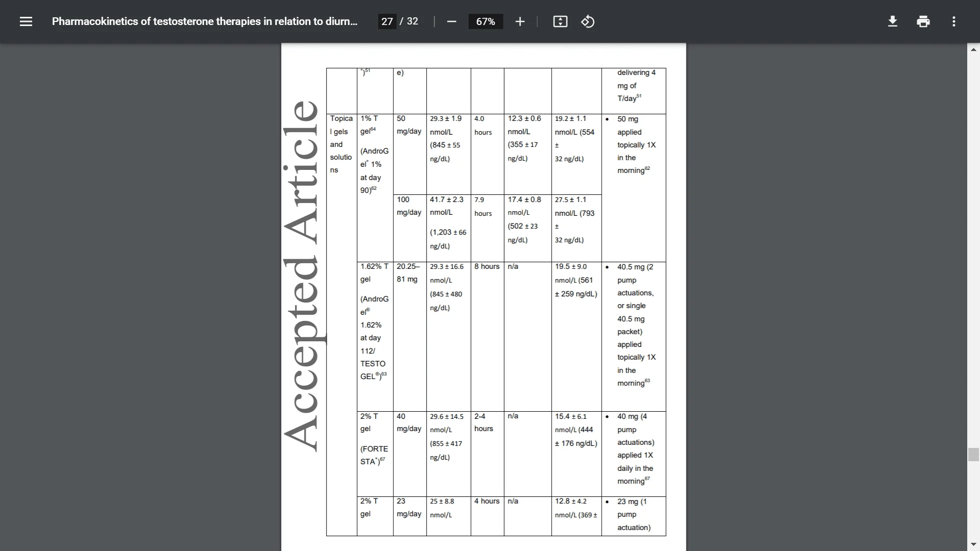Click the 1% T gel table cell data
This screenshot has height=551, width=980.
pos(374,154)
